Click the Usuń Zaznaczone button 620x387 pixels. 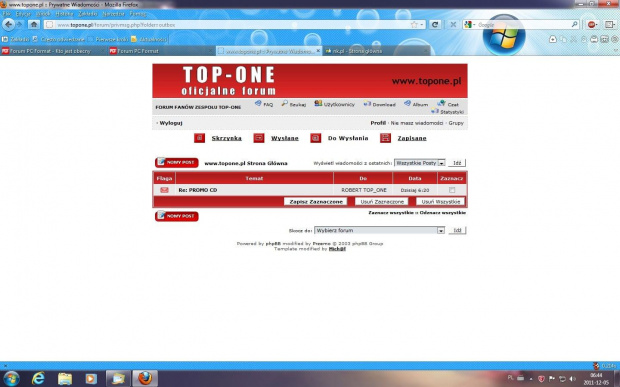382,202
